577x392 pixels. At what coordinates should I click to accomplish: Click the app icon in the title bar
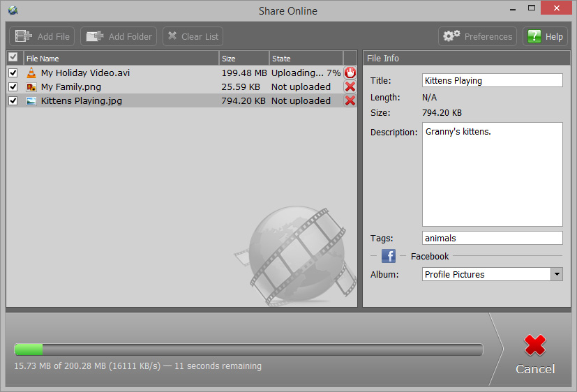(x=13, y=10)
